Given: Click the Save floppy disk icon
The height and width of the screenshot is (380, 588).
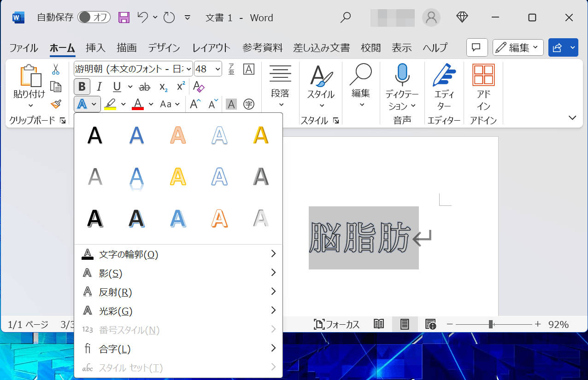Looking at the screenshot, I should tap(124, 18).
